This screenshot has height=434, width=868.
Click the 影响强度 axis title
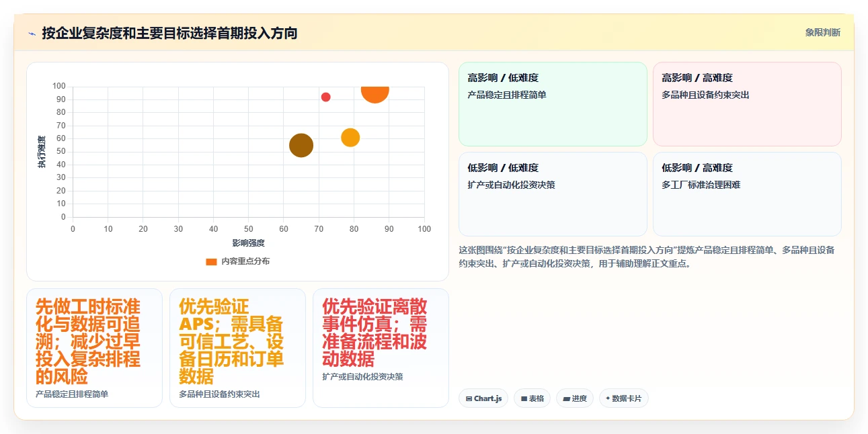pos(249,243)
